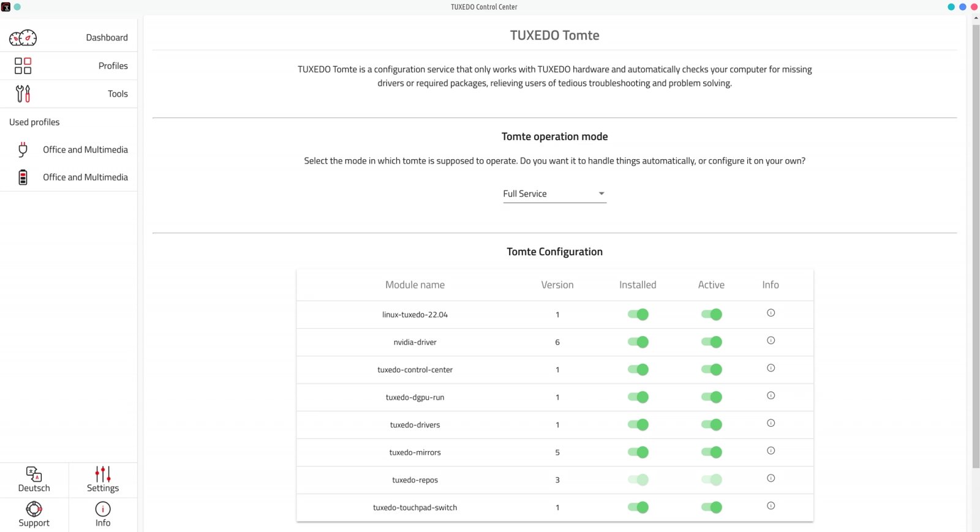Click the Support lifebuoy icon
This screenshot has height=532, width=980.
tap(34, 509)
